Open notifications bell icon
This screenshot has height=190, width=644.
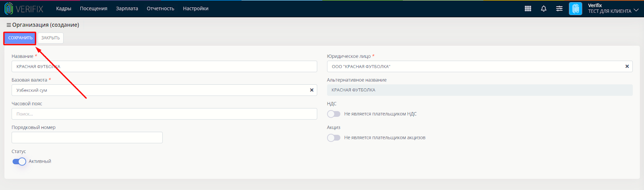click(x=544, y=8)
